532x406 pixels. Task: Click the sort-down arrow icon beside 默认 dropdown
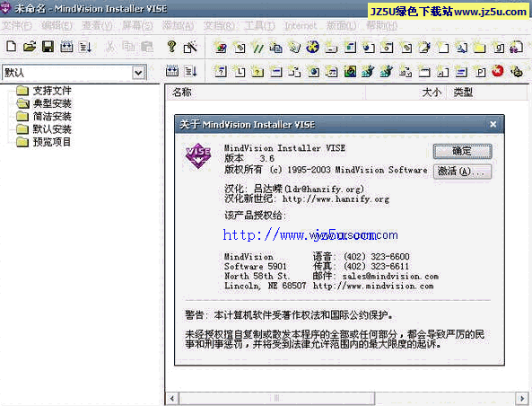(x=191, y=71)
